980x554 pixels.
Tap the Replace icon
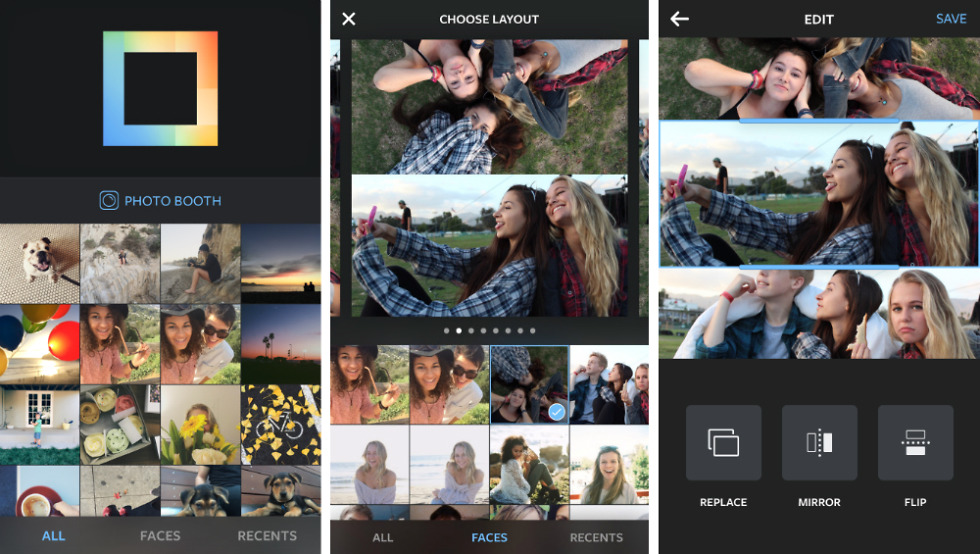coord(723,443)
